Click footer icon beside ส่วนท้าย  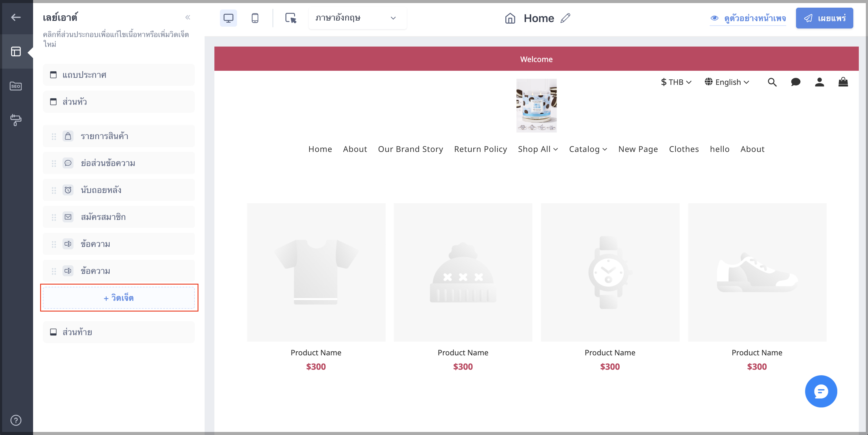point(53,332)
